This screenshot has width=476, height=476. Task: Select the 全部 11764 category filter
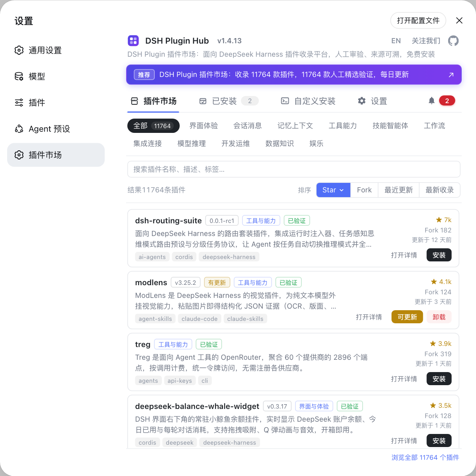[153, 126]
